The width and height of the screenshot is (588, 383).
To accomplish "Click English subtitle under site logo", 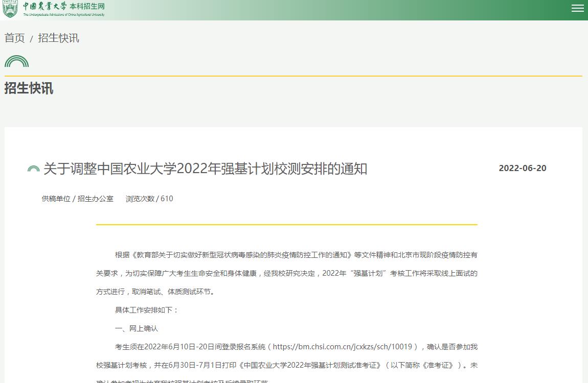I will point(64,15).
